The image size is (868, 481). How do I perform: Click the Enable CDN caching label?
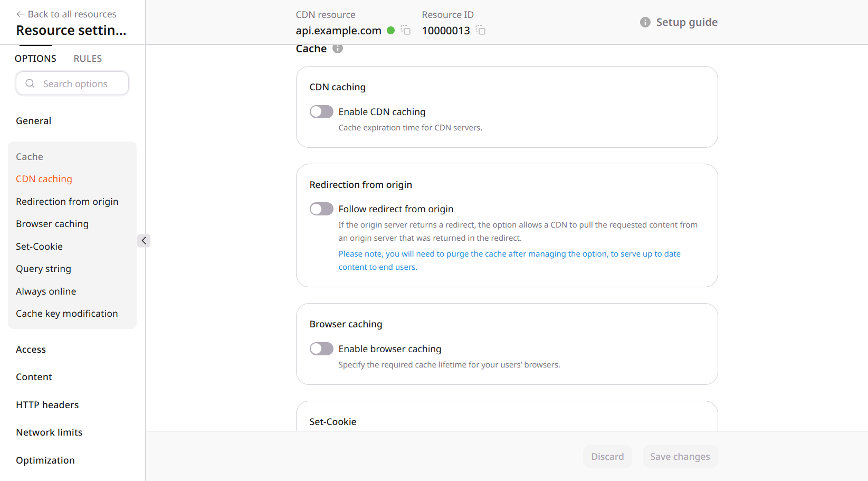pyautogui.click(x=382, y=112)
